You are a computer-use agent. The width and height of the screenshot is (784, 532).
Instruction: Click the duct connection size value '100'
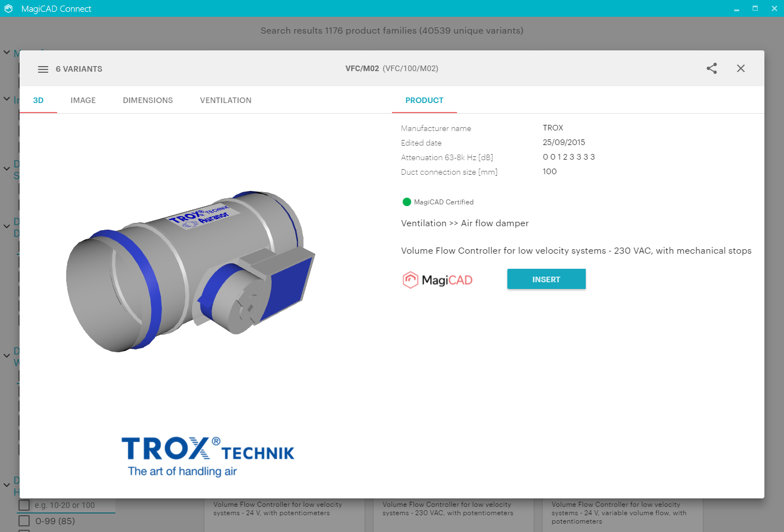pyautogui.click(x=550, y=171)
